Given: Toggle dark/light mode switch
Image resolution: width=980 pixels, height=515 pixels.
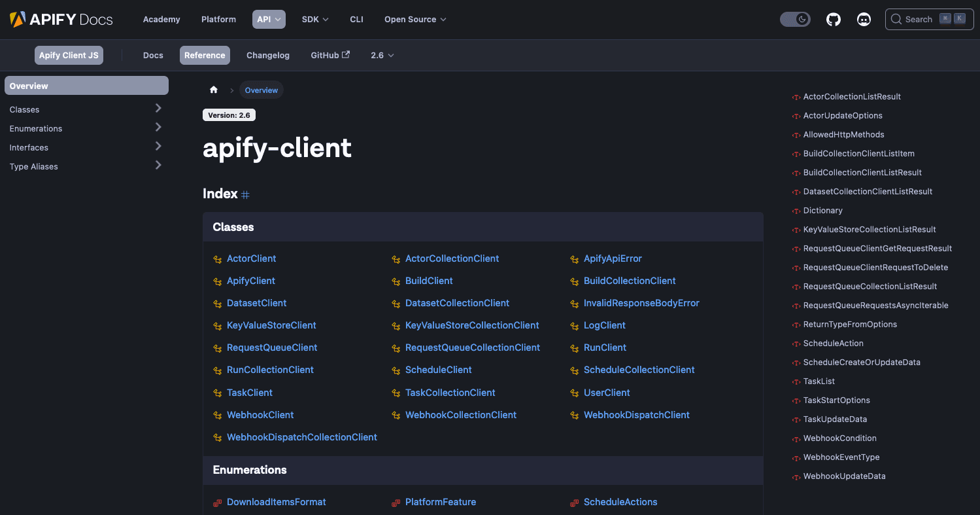Looking at the screenshot, I should tap(795, 20).
